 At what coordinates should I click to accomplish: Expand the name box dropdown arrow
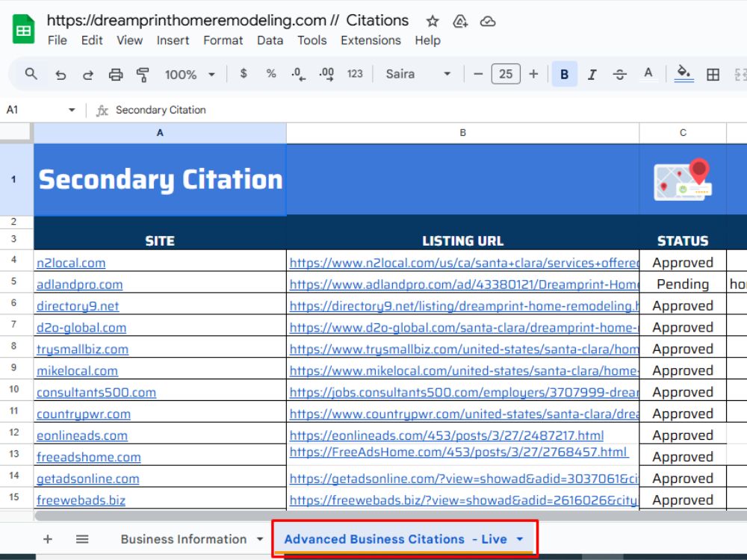[72, 110]
